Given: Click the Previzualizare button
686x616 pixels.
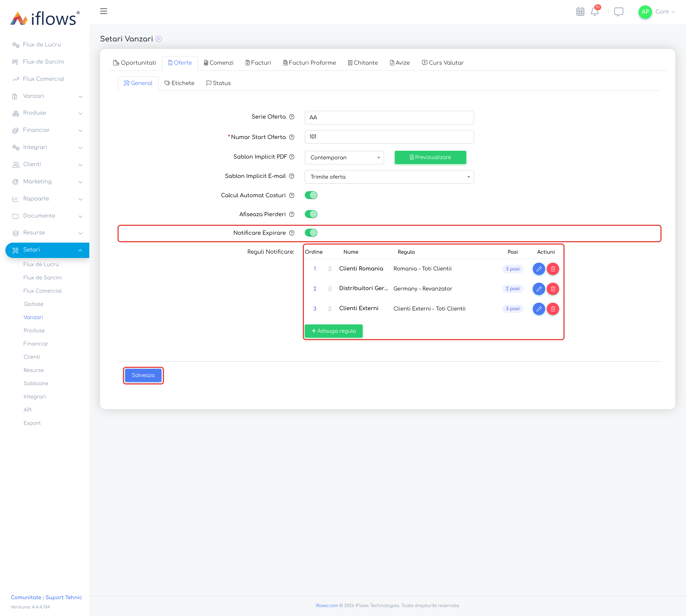Looking at the screenshot, I should click(x=430, y=157).
